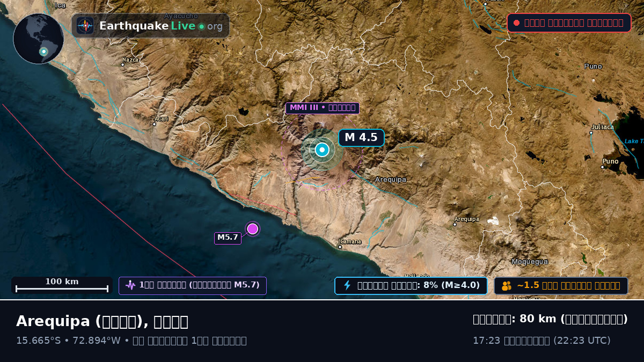
Task: Click the Acari city label
Action: pos(162,119)
